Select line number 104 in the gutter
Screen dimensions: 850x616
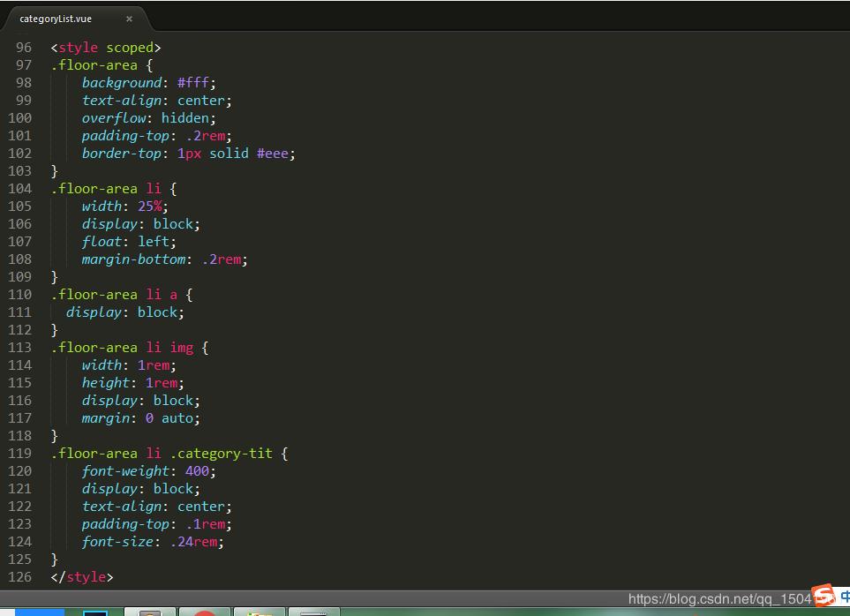19,189
